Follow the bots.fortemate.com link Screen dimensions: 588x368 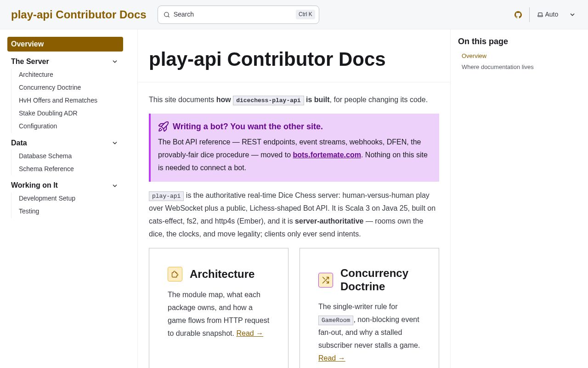pos(327,155)
